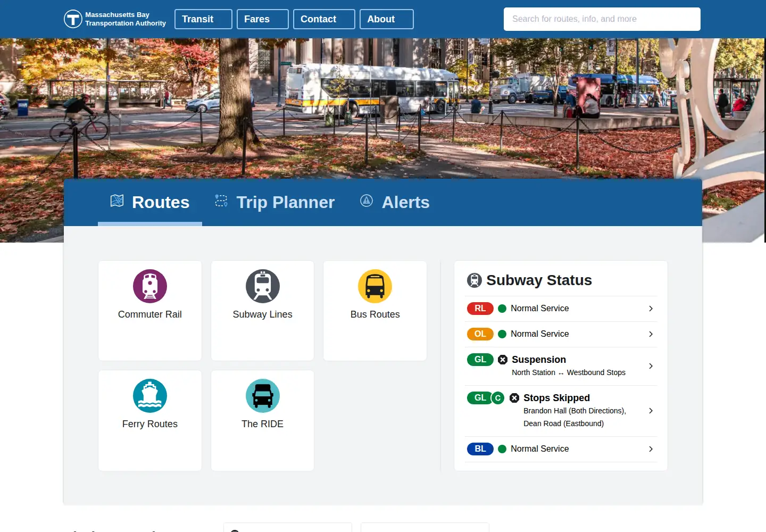Click the North Station Westbound Stops text
The height and width of the screenshot is (532, 766).
tap(569, 372)
